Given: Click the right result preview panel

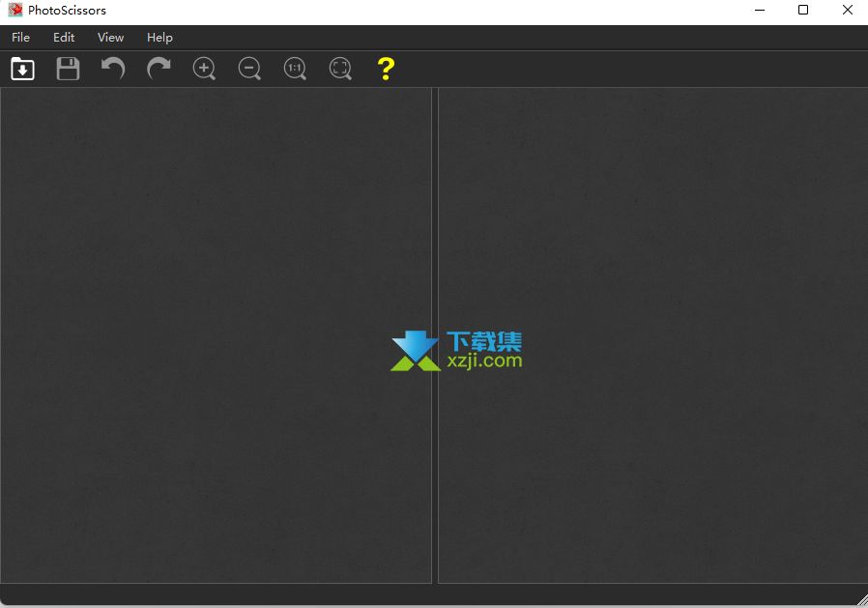Looking at the screenshot, I should click(653, 335).
